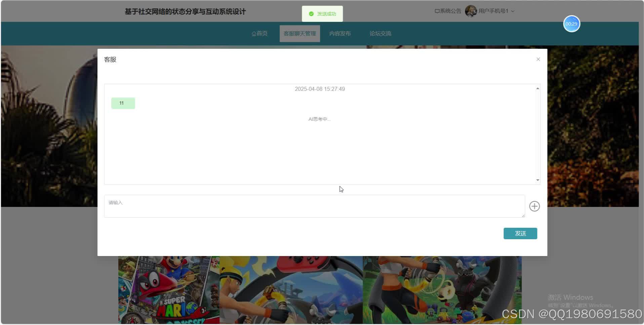Click the chat scrollbar up arrow
This screenshot has height=325, width=644.
(537, 88)
